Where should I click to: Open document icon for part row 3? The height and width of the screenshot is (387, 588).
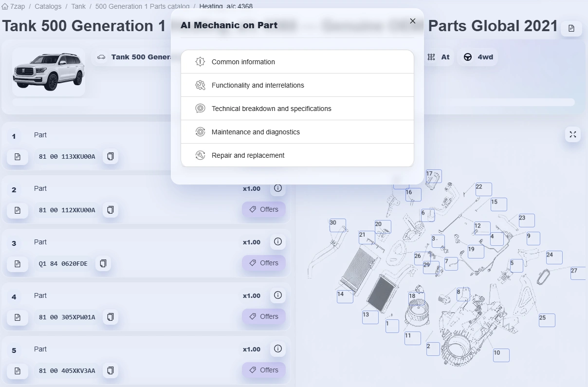[x=18, y=263]
